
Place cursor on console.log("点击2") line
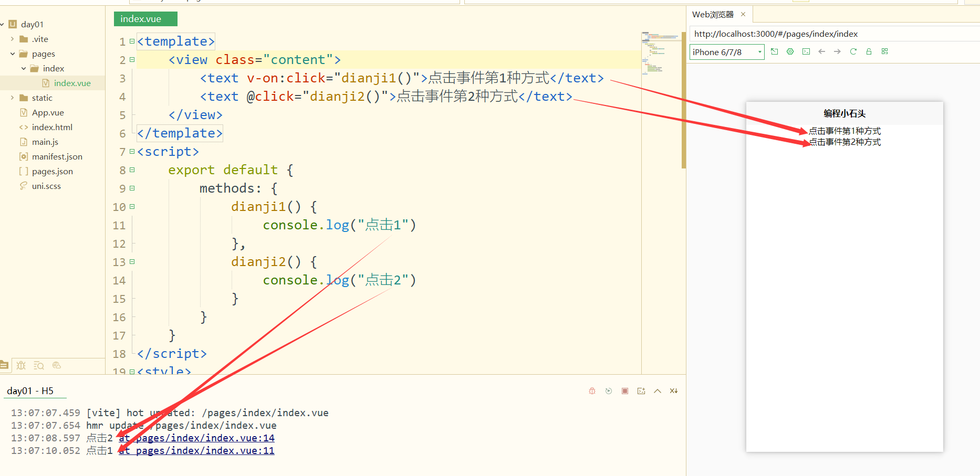[x=339, y=280]
